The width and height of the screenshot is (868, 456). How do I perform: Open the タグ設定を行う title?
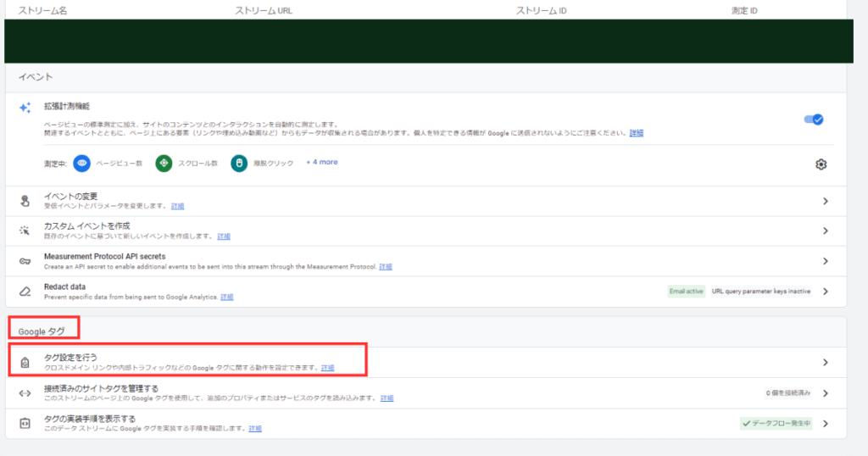[x=70, y=358]
